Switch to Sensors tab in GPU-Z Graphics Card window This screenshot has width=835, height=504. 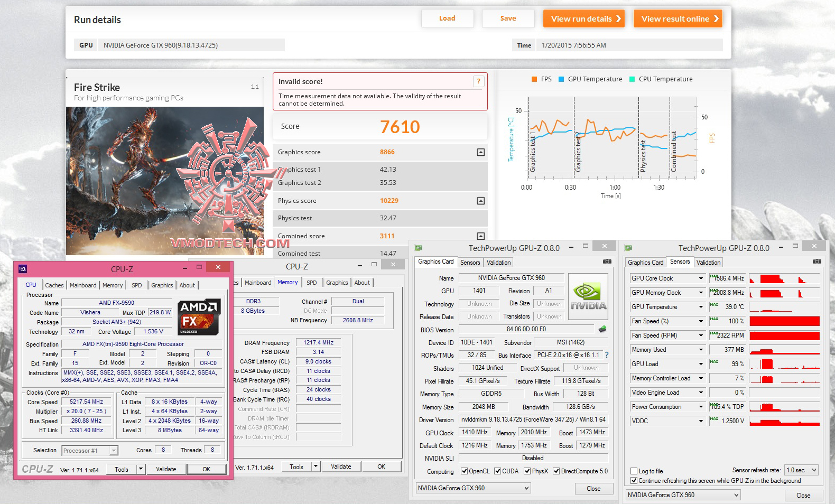[x=470, y=263]
